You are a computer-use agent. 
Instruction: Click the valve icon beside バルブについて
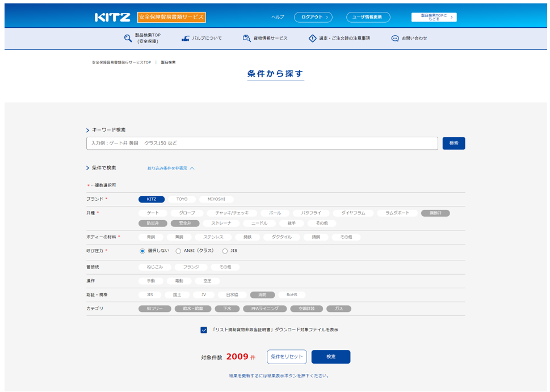185,39
